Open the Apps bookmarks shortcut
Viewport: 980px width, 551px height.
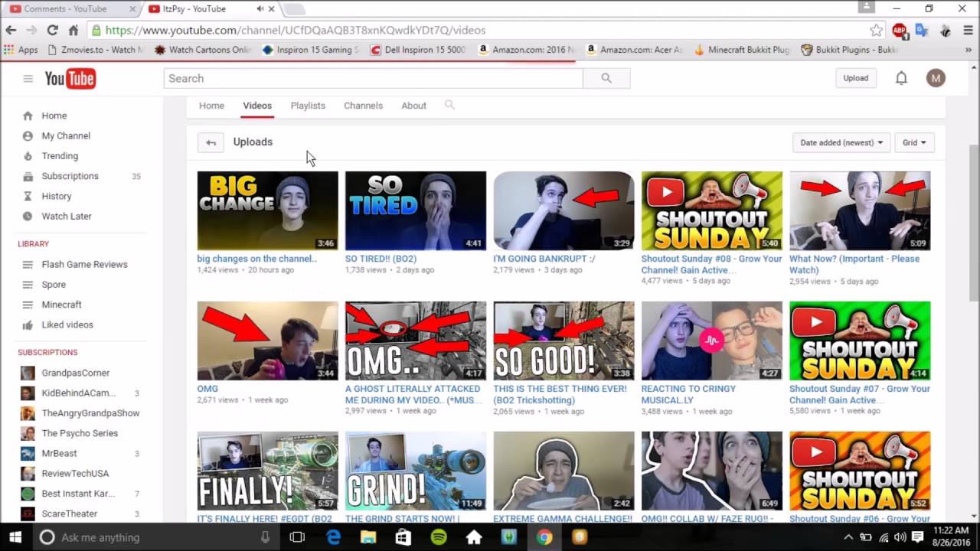click(21, 50)
